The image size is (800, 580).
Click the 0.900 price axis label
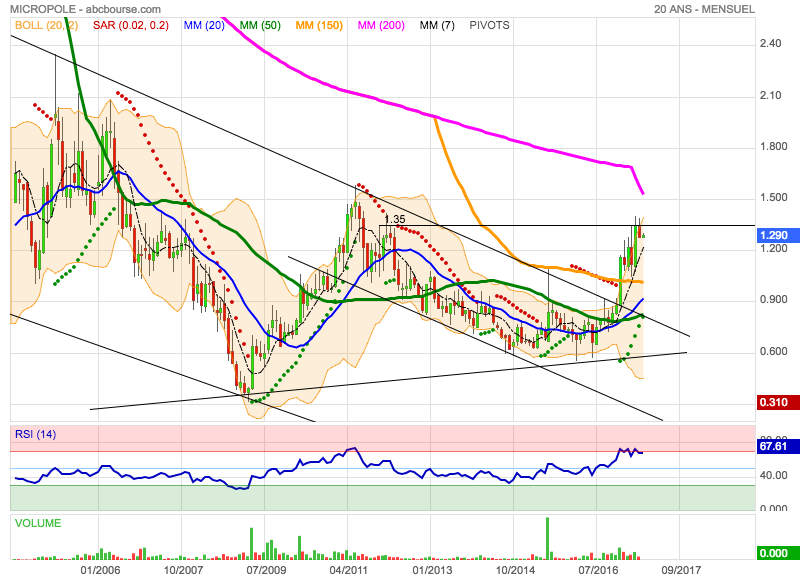[x=773, y=300]
